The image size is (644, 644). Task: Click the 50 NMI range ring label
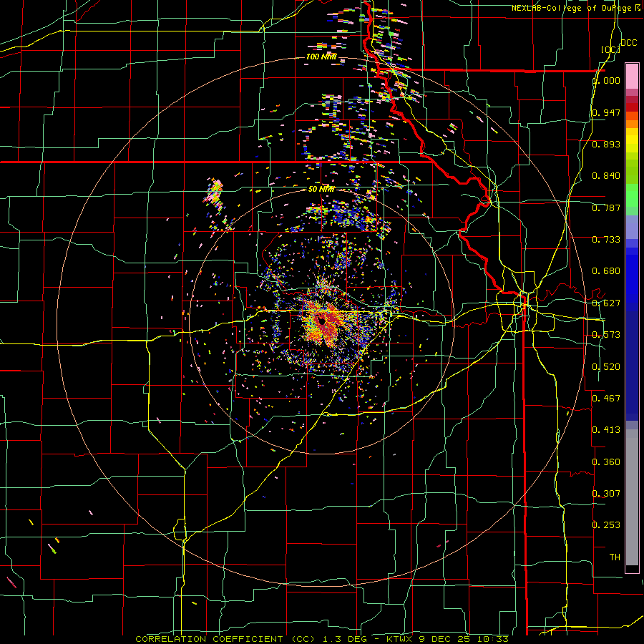point(321,190)
